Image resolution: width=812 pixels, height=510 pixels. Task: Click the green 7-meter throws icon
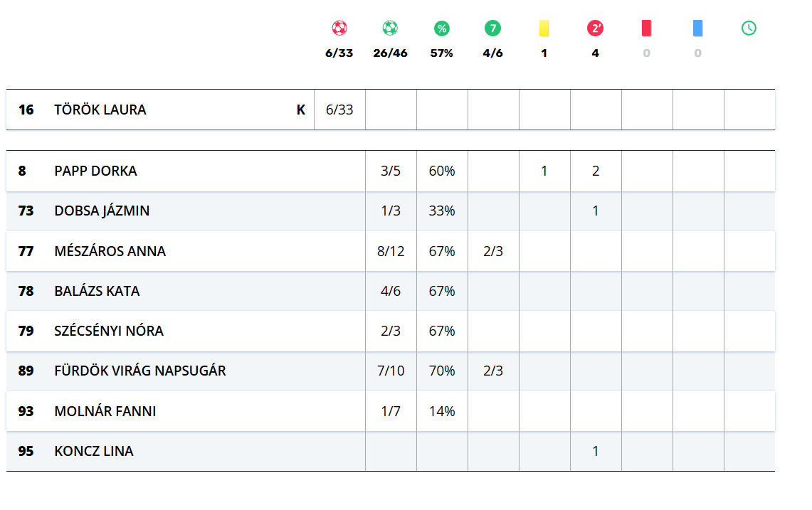(492, 28)
